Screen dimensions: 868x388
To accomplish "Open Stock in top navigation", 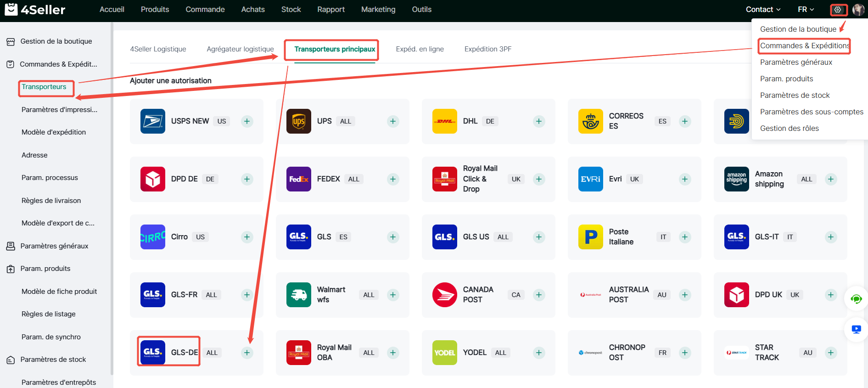I will click(291, 10).
